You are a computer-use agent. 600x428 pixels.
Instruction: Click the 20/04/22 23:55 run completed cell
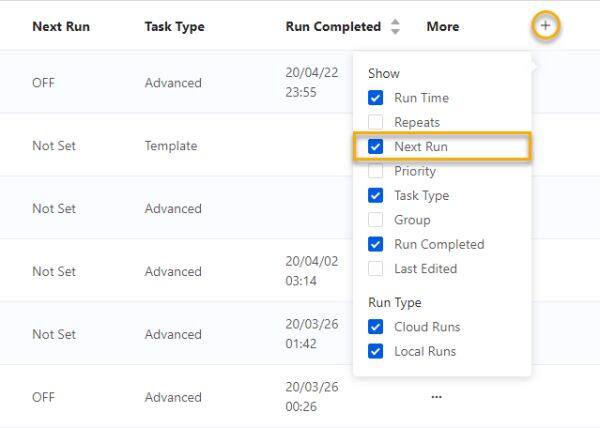(312, 82)
